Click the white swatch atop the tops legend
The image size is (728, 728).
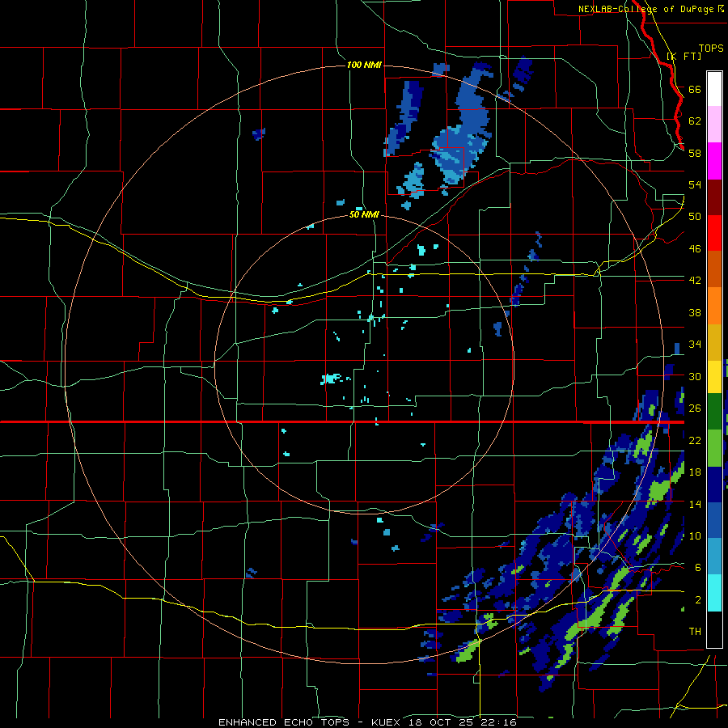point(714,89)
